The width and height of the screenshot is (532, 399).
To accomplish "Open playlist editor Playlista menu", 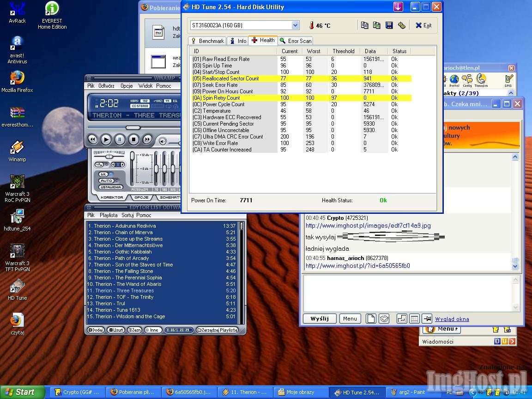I will tap(109, 215).
